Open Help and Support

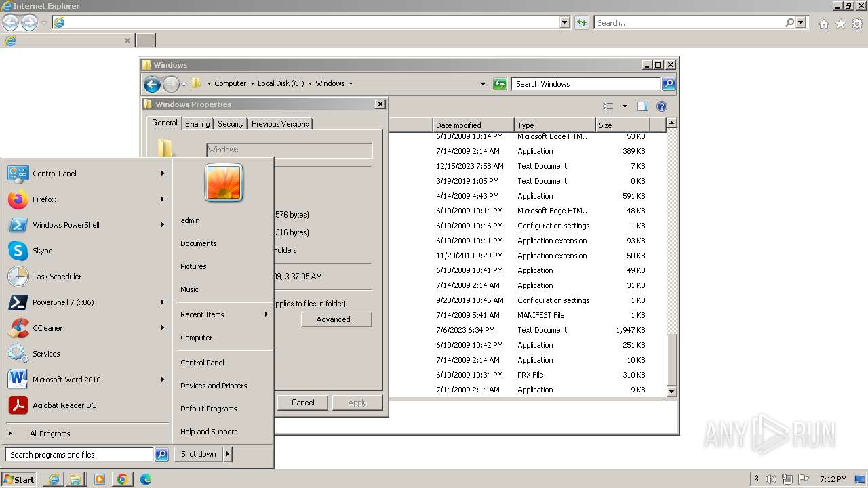click(x=208, y=432)
